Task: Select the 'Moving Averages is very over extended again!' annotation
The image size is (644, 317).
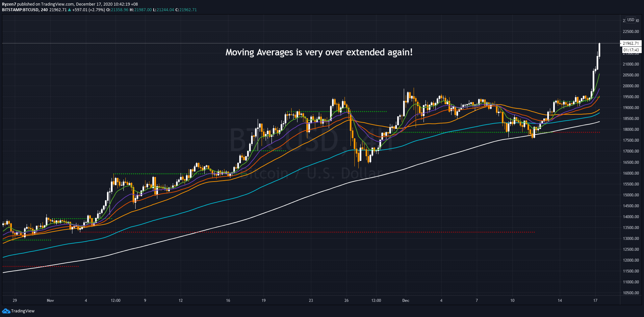Action: [x=319, y=52]
